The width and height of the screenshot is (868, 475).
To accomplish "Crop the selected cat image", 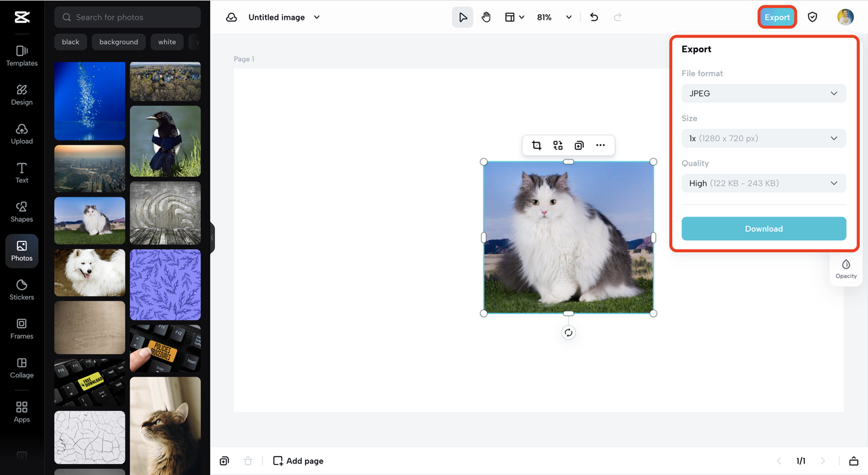I will (x=536, y=145).
